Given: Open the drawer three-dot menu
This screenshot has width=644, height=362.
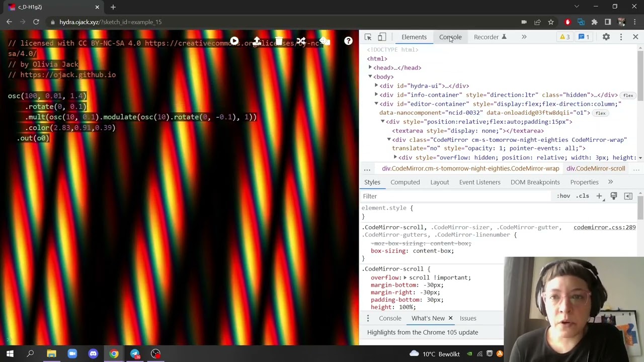Looking at the screenshot, I should tap(368, 318).
